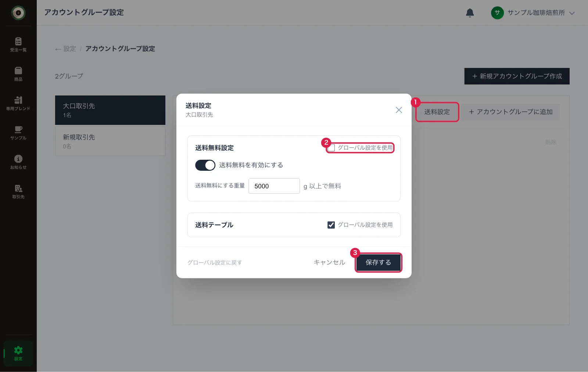Expand the サンプル珈琲焙煎所 account dropdown chevron

[x=572, y=13]
